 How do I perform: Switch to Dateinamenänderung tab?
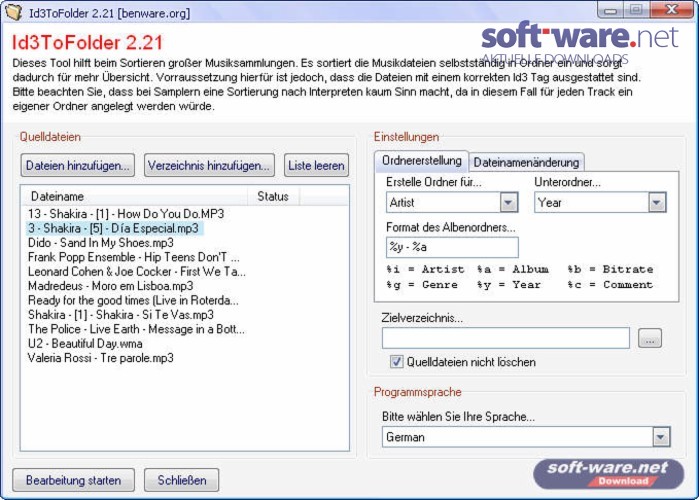click(526, 162)
